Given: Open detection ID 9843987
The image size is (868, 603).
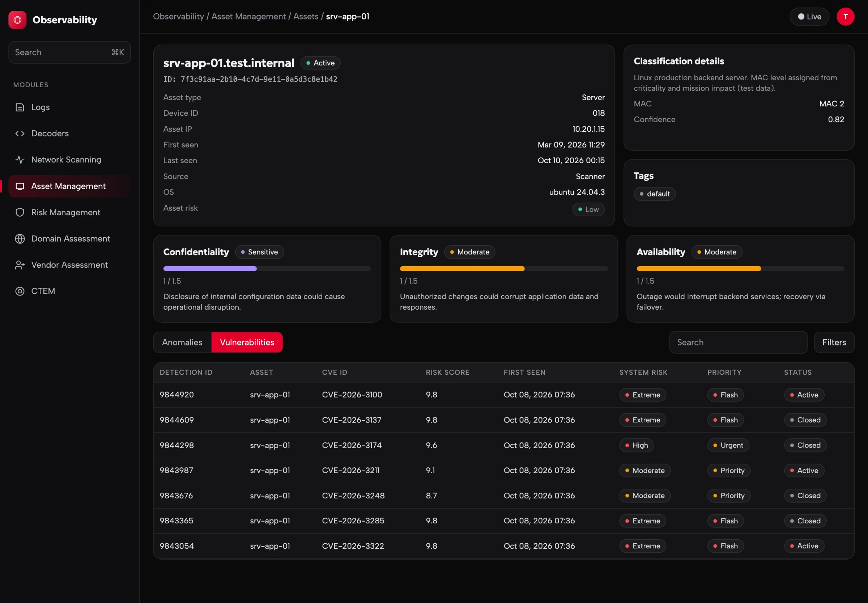Looking at the screenshot, I should tap(176, 470).
